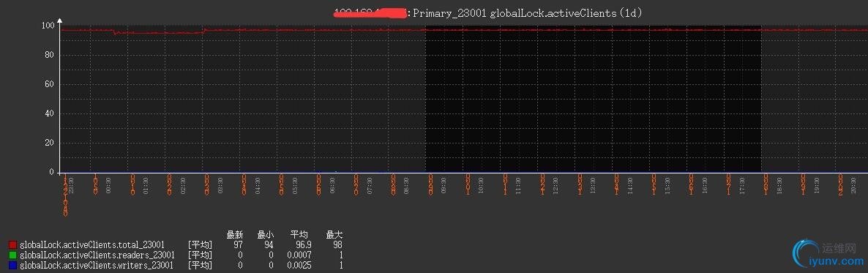Click the latest value 97 in total row
868x273 pixels.
(x=237, y=244)
